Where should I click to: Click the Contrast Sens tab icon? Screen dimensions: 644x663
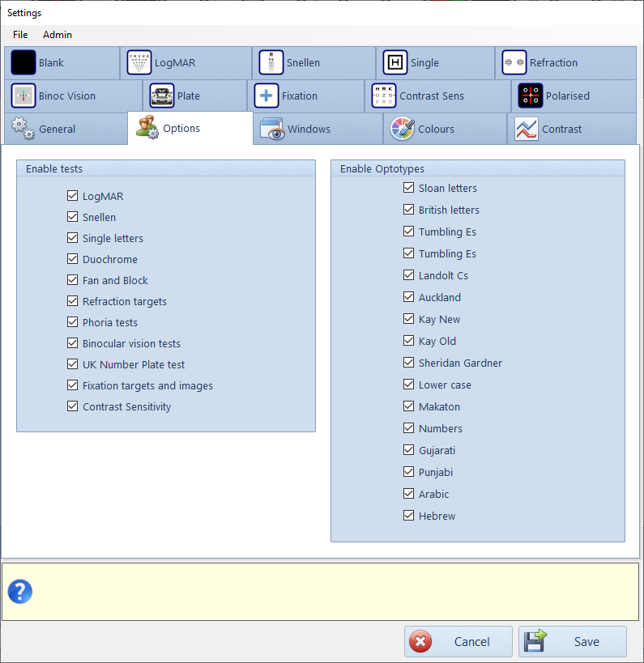[x=384, y=96]
